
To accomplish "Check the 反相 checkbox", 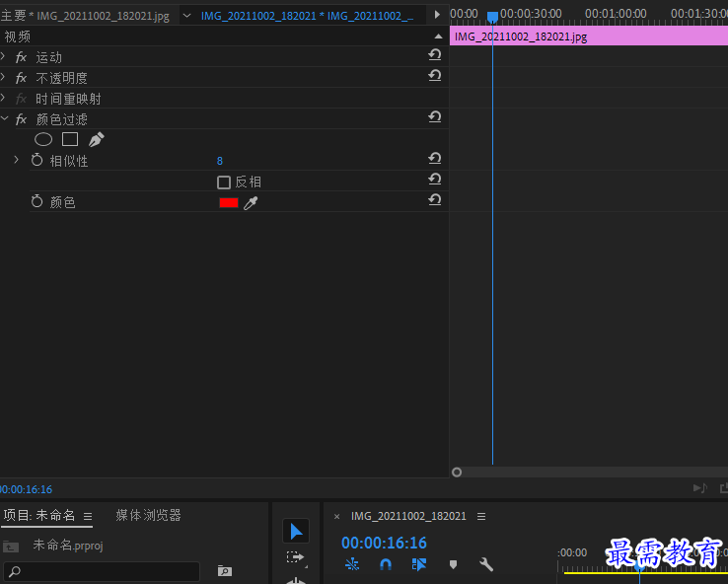I will pyautogui.click(x=224, y=182).
